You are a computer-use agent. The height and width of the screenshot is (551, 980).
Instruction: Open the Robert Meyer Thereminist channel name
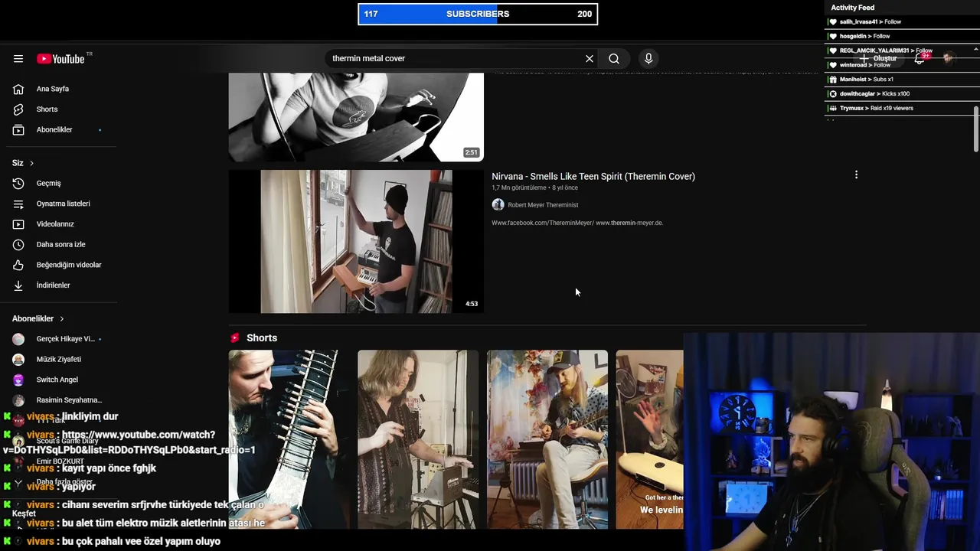pos(543,205)
